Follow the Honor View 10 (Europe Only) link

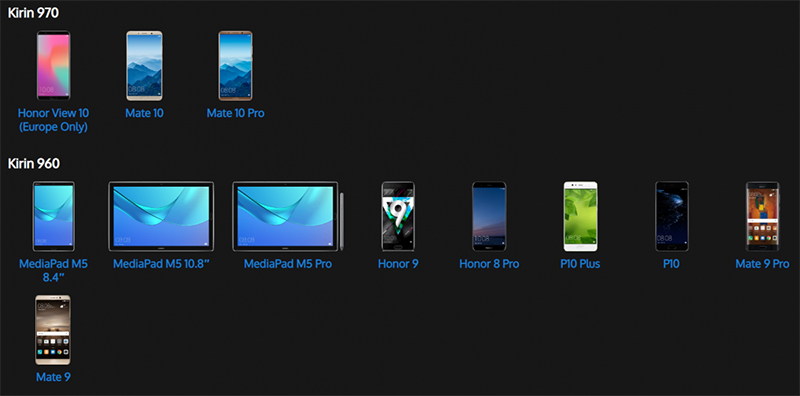click(x=53, y=120)
